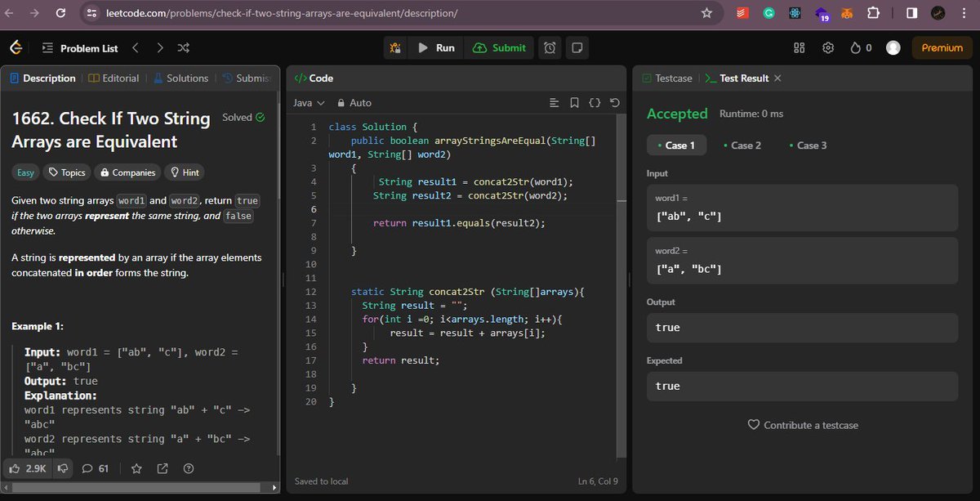
Task: Select Case 1 test case
Action: (676, 145)
